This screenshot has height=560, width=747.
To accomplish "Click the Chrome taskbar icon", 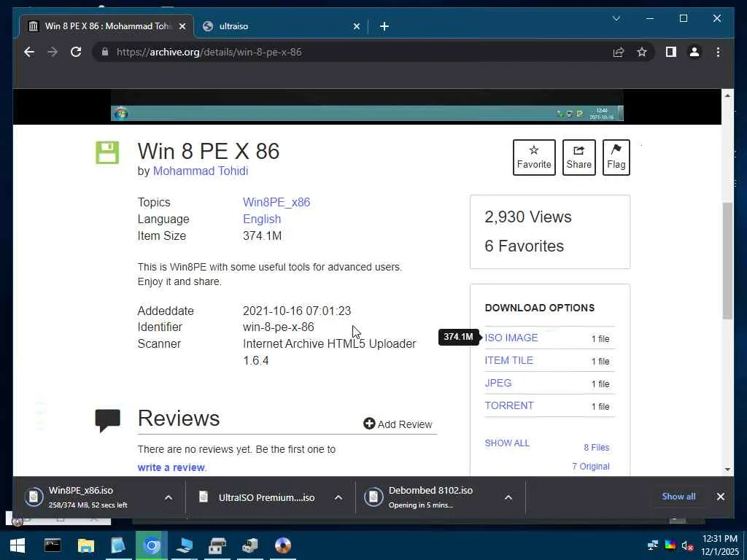I will (152, 545).
